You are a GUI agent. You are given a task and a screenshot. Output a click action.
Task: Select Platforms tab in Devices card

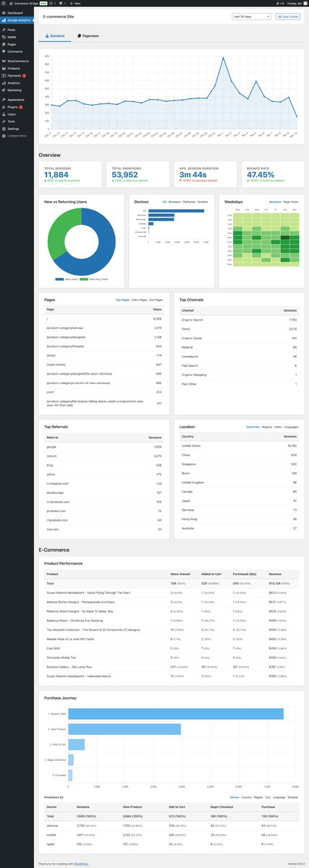pyautogui.click(x=190, y=202)
